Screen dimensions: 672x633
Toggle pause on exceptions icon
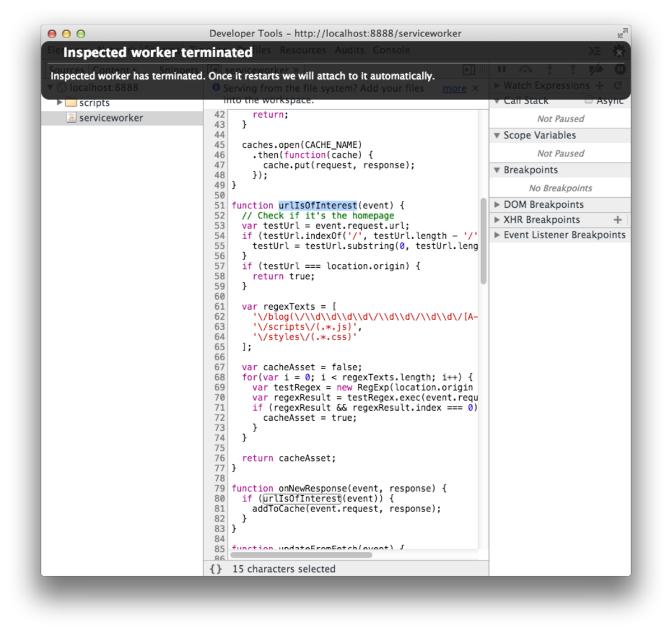(620, 69)
